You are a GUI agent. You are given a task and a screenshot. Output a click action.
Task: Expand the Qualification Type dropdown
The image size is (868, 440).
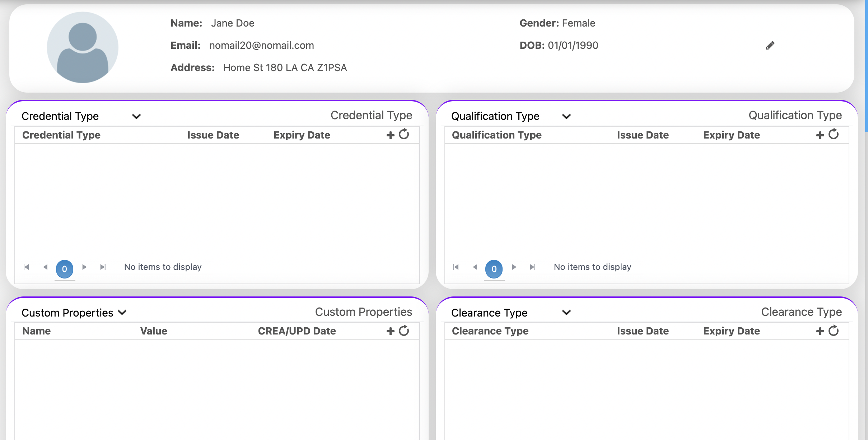click(566, 116)
